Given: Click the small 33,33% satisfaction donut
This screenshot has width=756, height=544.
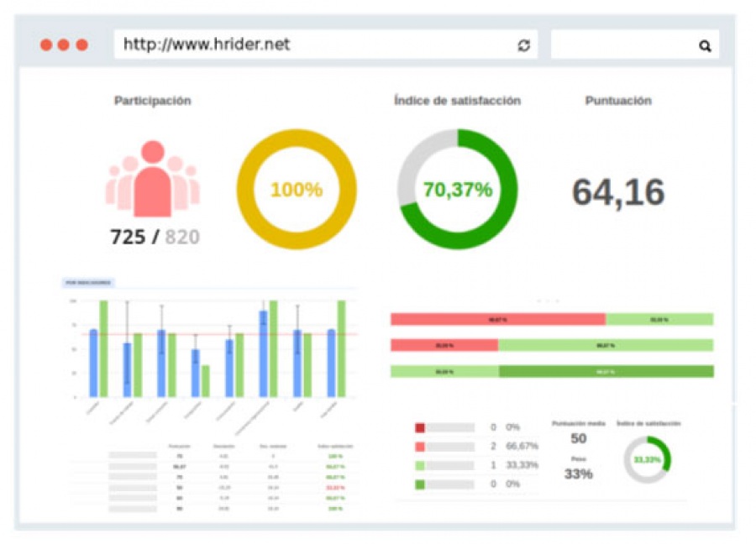Looking at the screenshot, I should pyautogui.click(x=647, y=460).
